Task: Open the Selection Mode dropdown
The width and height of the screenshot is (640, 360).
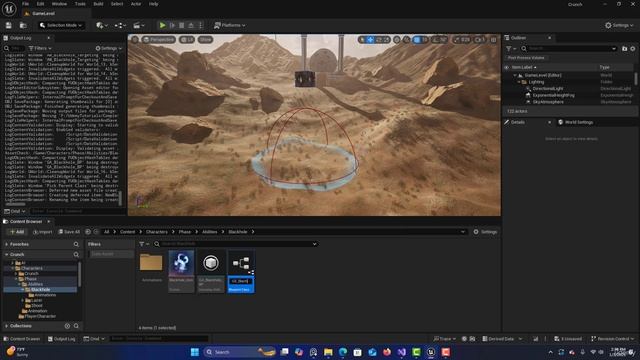Action: [61, 25]
